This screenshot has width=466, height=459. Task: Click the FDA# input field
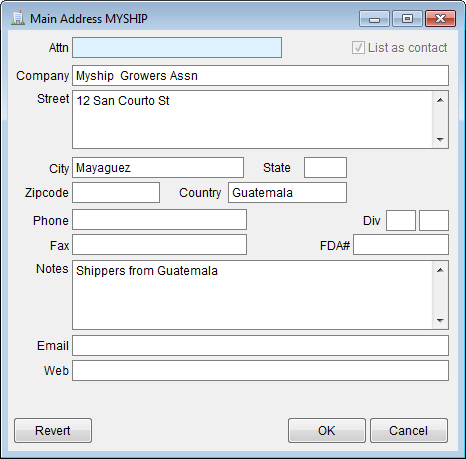(x=401, y=245)
